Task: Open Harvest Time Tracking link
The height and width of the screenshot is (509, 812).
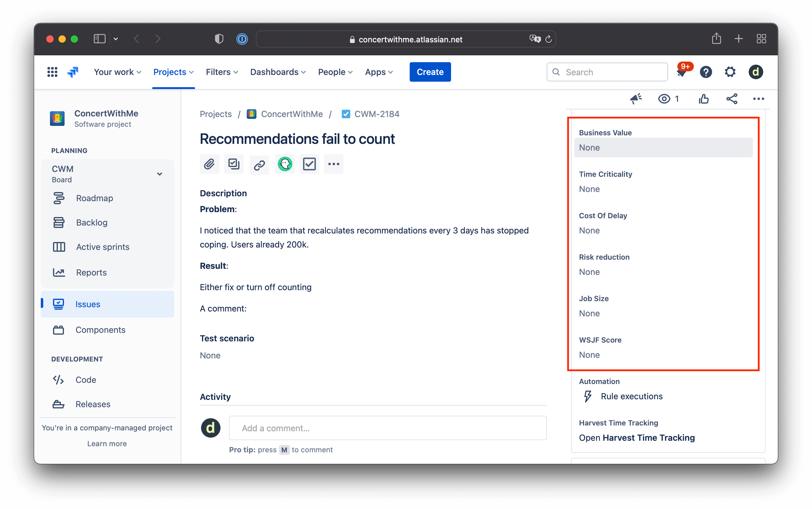Action: [x=637, y=437]
